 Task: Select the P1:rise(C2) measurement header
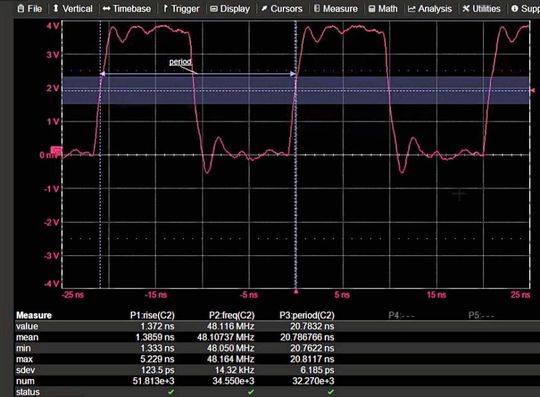pos(152,315)
